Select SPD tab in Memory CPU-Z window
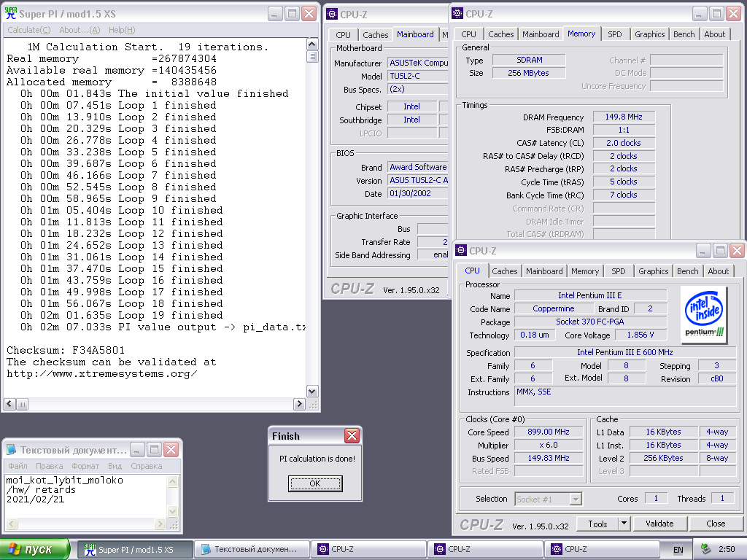Viewport: 747px width, 560px height. tap(614, 34)
